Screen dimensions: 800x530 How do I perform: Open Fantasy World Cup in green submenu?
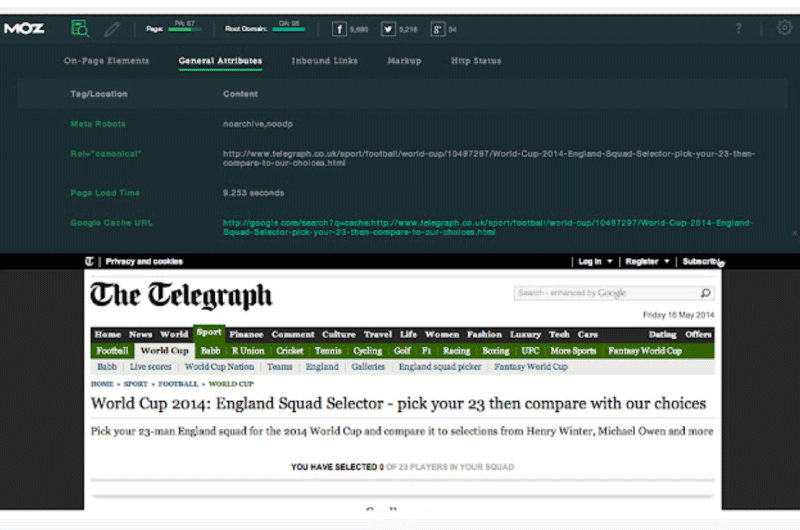click(645, 351)
